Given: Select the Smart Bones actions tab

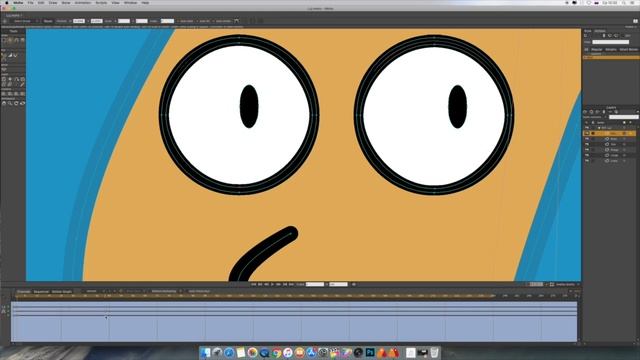Looking at the screenshot, I should [629, 49].
